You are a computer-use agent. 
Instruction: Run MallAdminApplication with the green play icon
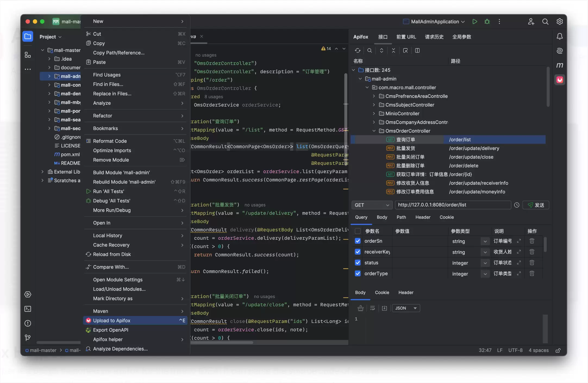coord(475,21)
